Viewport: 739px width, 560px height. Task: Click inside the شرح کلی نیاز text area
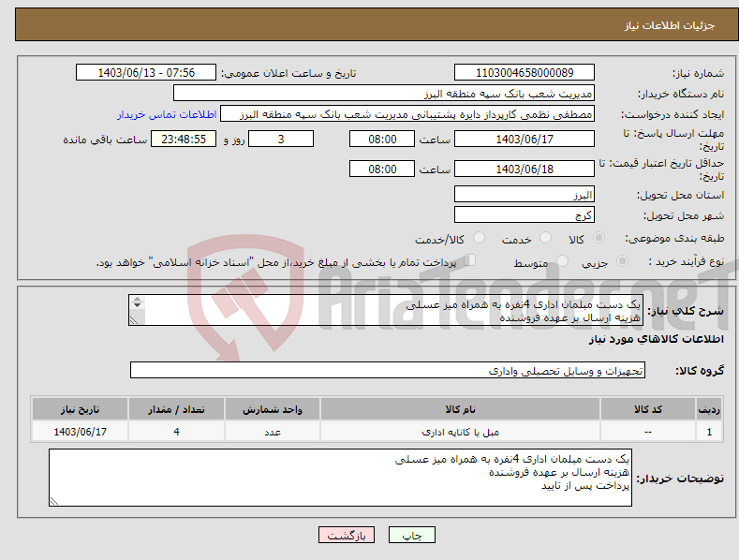pyautogui.click(x=386, y=310)
